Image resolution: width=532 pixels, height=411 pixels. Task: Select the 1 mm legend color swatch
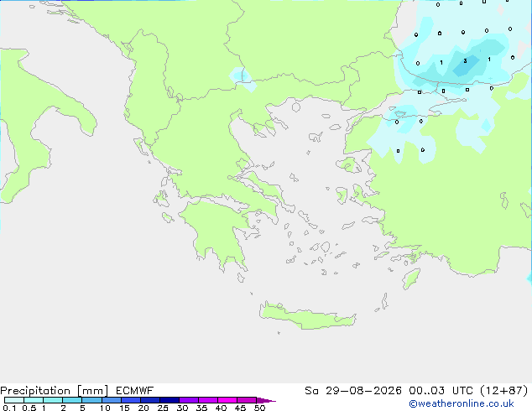tap(53, 400)
